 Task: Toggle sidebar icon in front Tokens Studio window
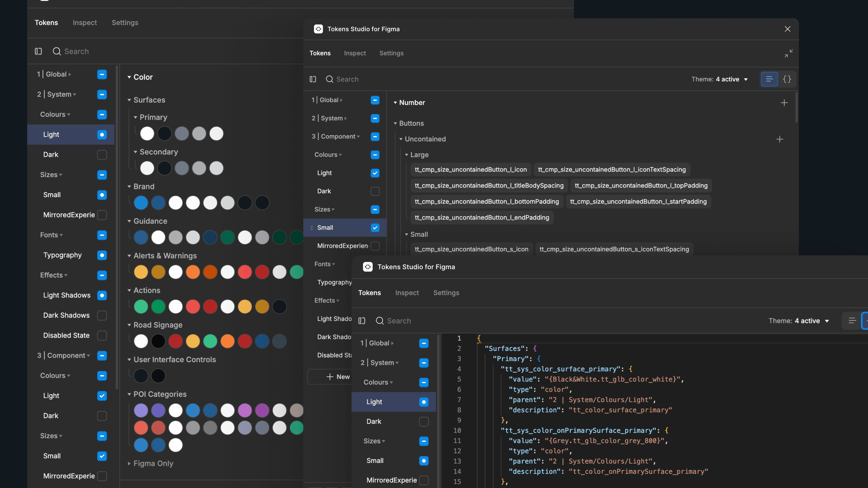(x=362, y=321)
